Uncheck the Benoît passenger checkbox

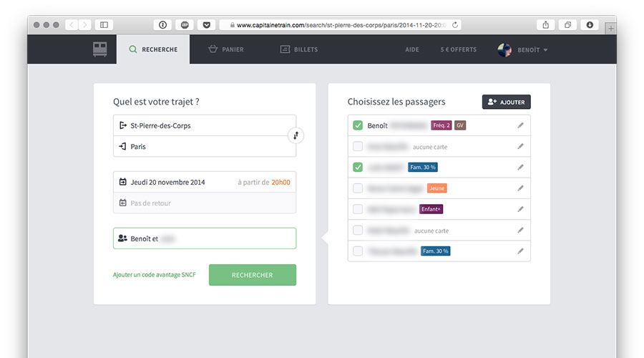tap(358, 125)
